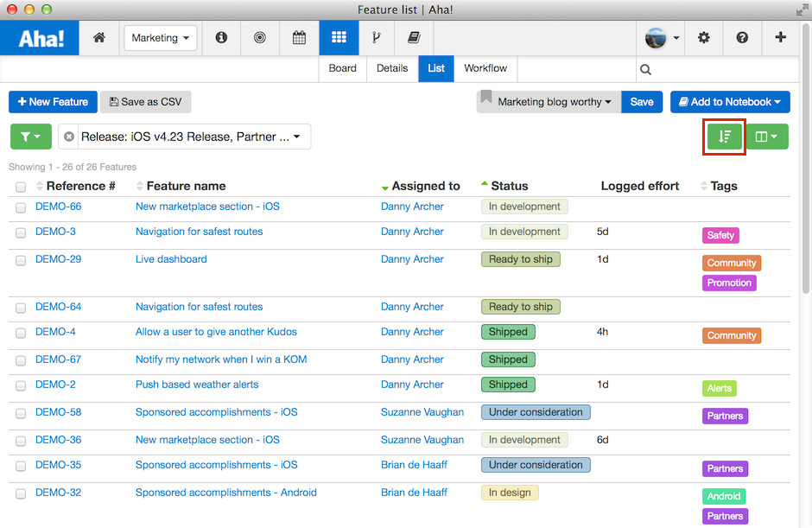The height and width of the screenshot is (528, 812).
Task: Open the Marketing blog worthy views dropdown
Action: point(549,101)
